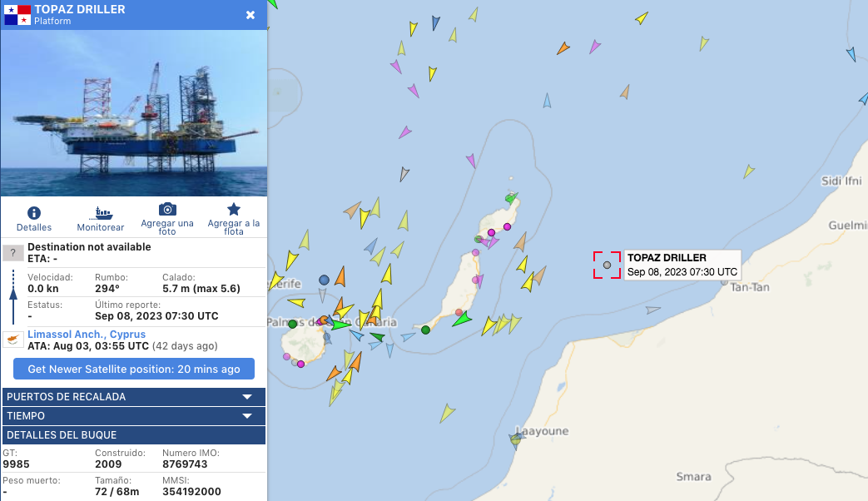Click the Panama flag icon in header
Screen dimensions: 868x501
[x=17, y=15]
